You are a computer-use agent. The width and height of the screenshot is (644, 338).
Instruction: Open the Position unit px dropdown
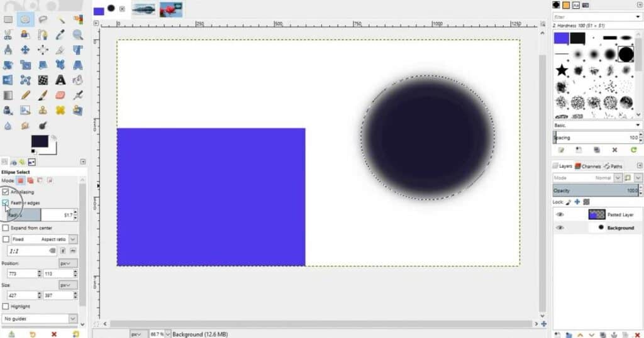coord(68,263)
